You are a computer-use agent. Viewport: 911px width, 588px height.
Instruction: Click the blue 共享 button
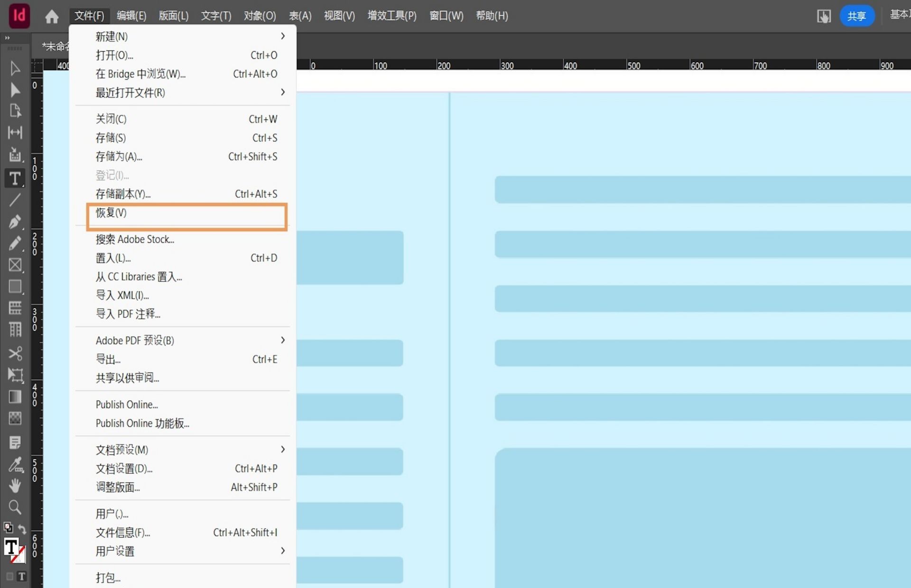point(856,16)
